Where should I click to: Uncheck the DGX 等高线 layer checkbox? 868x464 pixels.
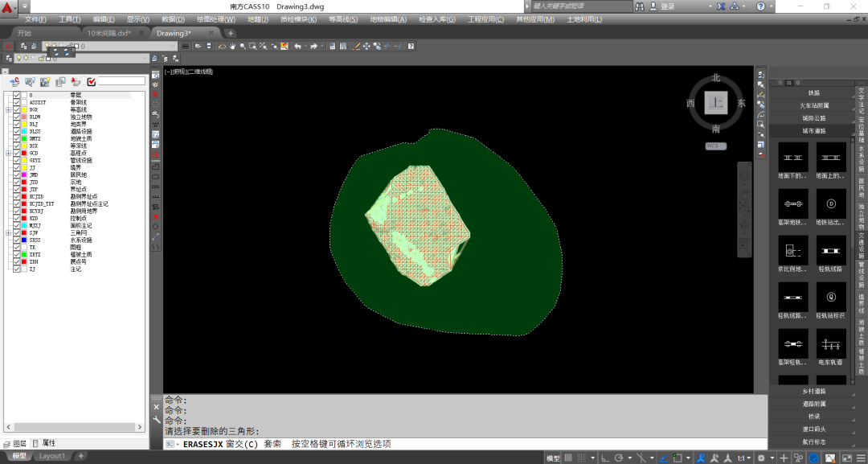(x=17, y=109)
